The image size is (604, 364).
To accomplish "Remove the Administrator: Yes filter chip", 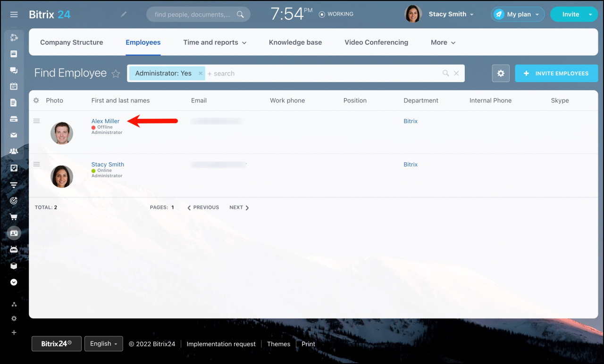I will click(x=200, y=74).
